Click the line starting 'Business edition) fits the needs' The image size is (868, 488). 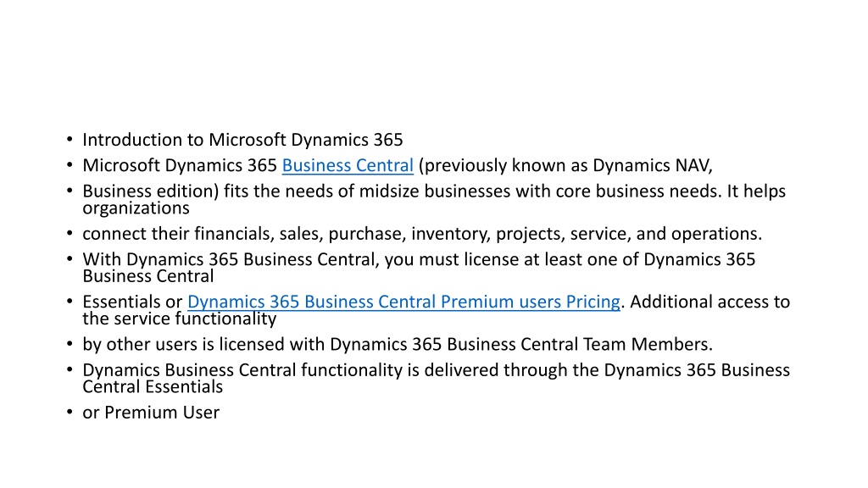coord(434,191)
